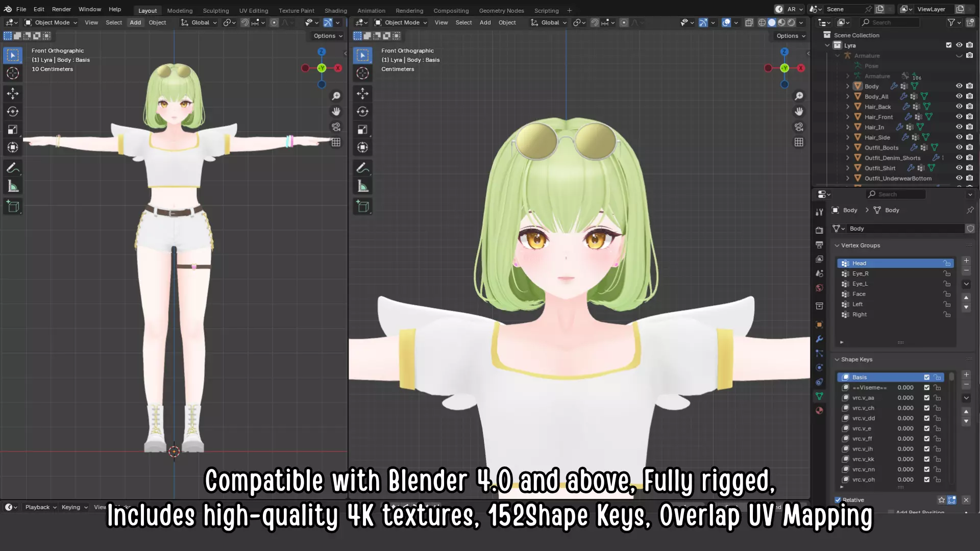Open the Object Data properties tab

pyautogui.click(x=819, y=396)
